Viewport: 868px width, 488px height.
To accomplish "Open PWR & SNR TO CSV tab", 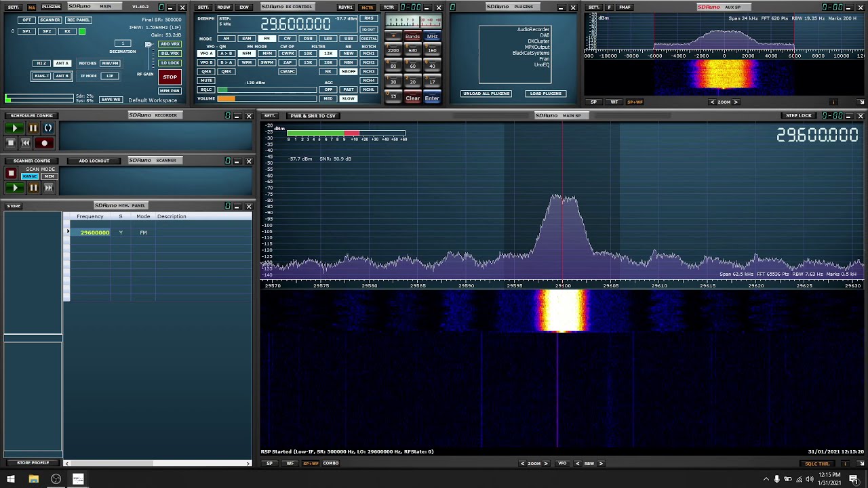I will click(x=313, y=116).
